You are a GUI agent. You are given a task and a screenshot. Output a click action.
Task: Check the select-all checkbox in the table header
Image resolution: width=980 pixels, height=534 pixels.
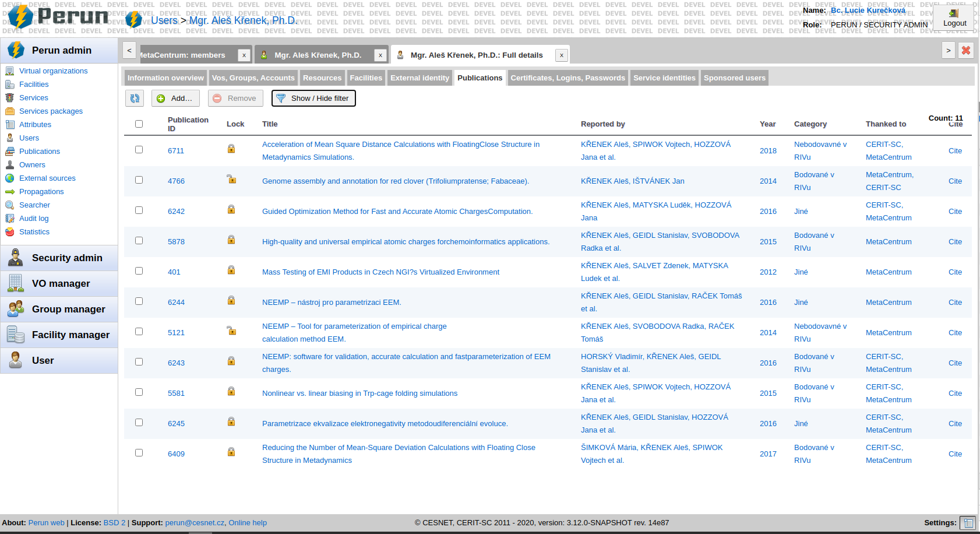[139, 124]
